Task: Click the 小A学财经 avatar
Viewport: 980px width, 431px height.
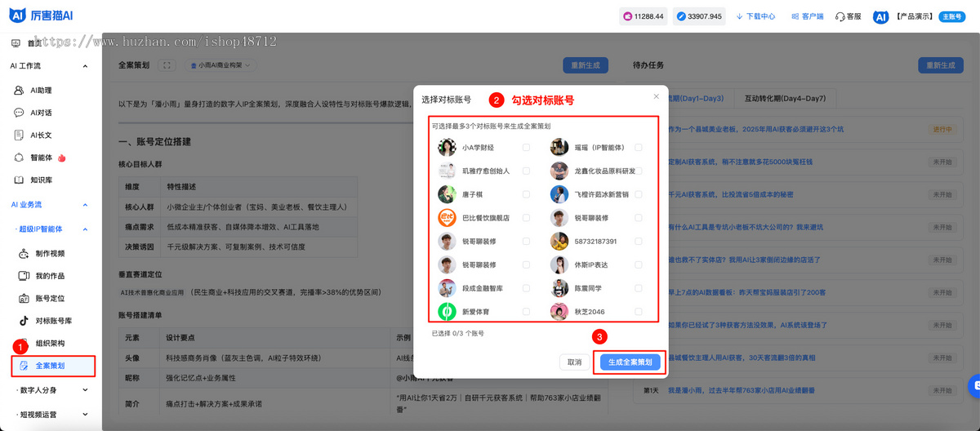Action: pos(447,148)
